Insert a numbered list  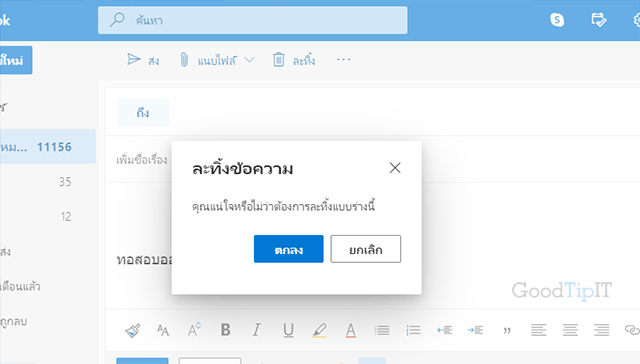(x=413, y=330)
